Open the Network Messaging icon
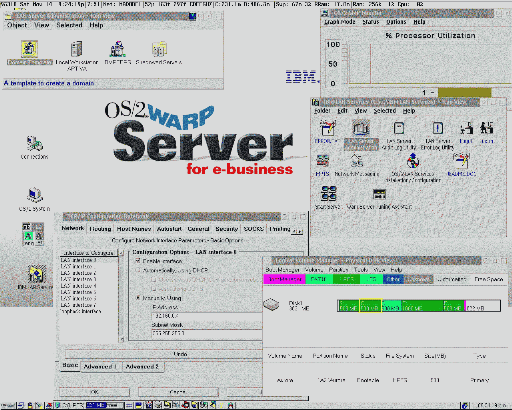 357,161
